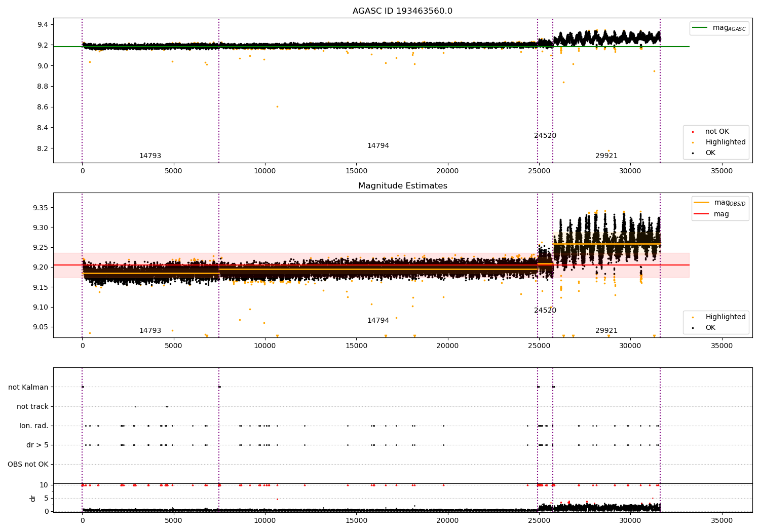This screenshot has width=760, height=532.
Task: Select the mag AGASC legend entry
Action: coord(719,28)
